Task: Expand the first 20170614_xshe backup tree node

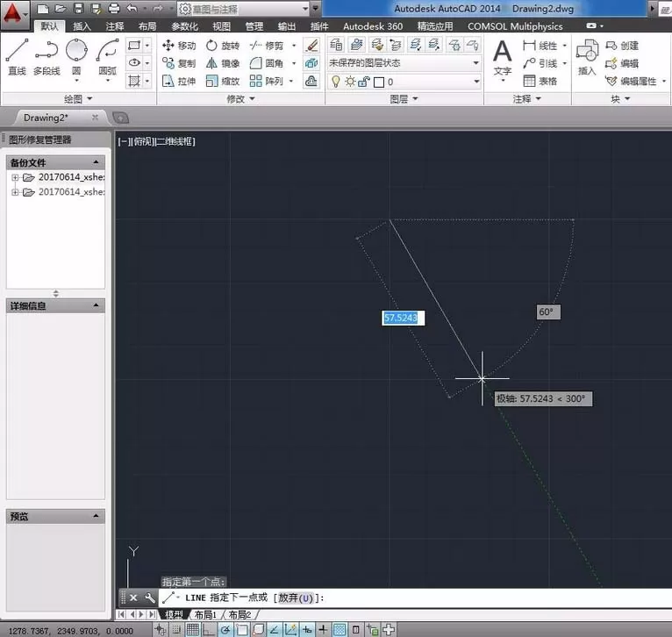Action: pyautogui.click(x=15, y=177)
